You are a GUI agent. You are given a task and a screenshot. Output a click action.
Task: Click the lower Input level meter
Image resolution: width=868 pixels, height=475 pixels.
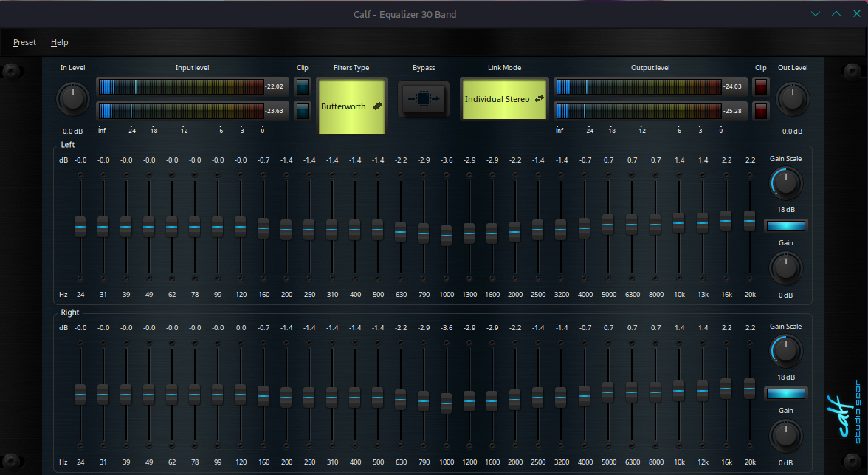[x=193, y=111]
